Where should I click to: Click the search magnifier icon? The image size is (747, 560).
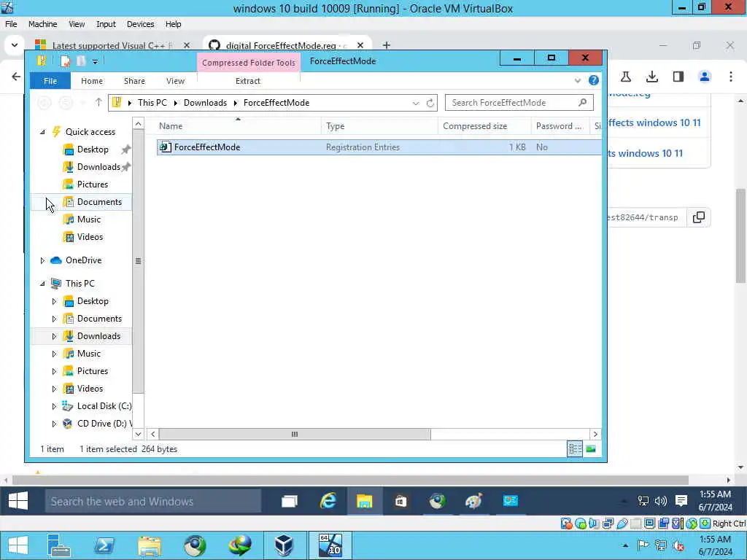pos(582,102)
